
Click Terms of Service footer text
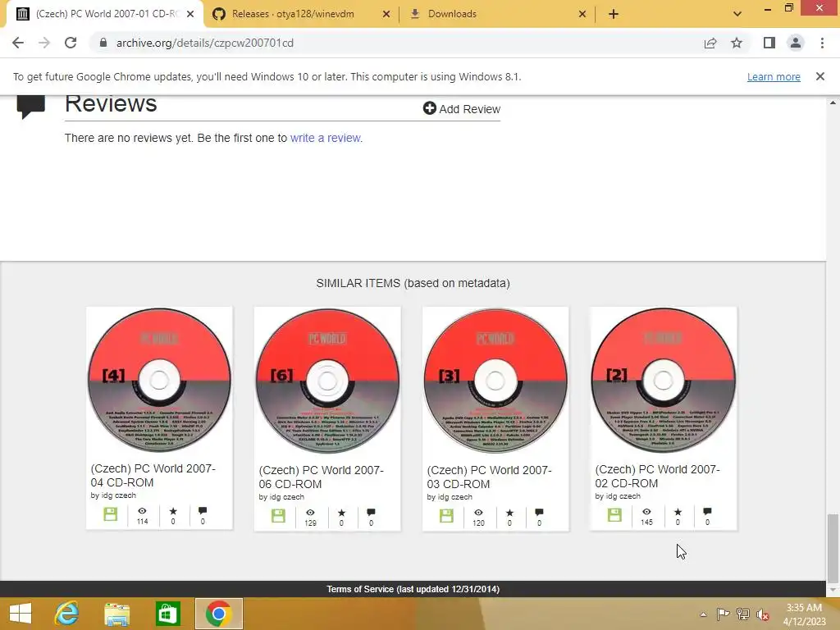tap(413, 589)
